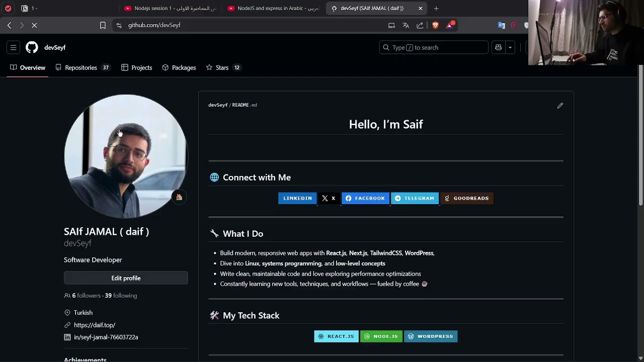Visit the https://daif.top/ link
This screenshot has width=644, height=362.
(95, 325)
